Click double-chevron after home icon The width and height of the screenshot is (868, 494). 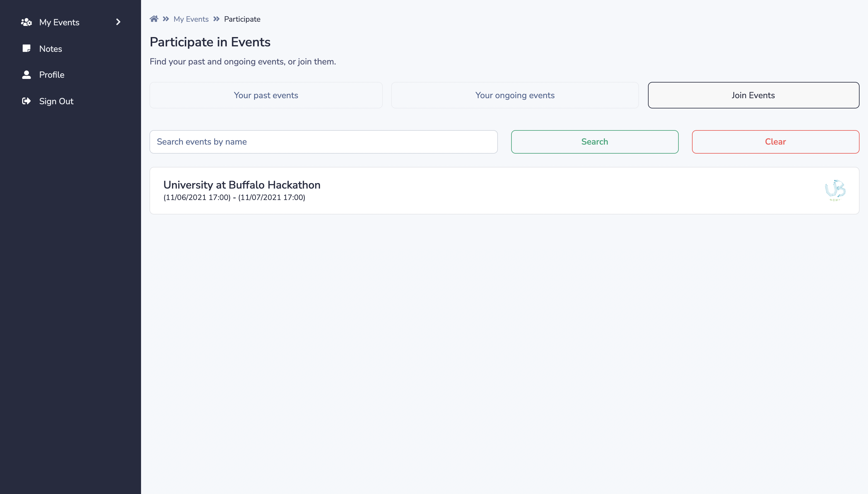[166, 19]
